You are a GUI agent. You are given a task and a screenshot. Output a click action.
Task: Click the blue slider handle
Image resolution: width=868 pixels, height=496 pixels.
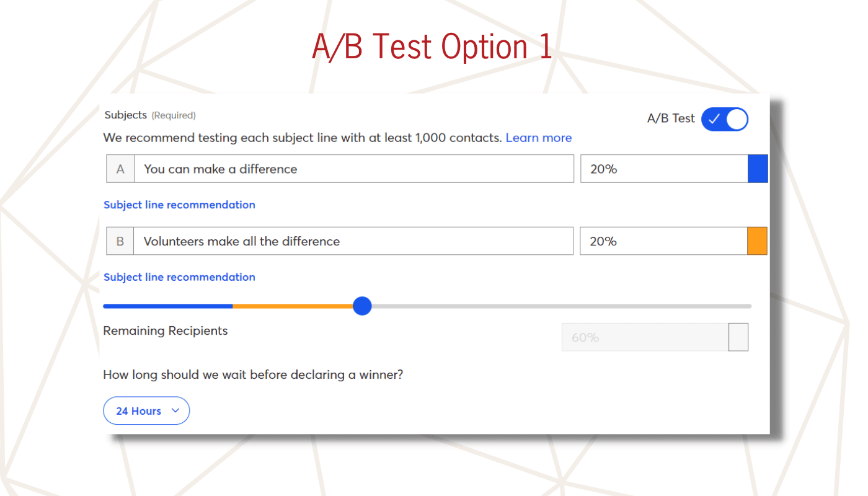pyautogui.click(x=361, y=306)
